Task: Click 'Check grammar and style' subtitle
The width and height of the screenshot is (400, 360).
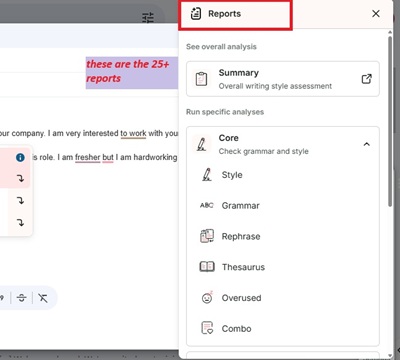Action: point(264,151)
